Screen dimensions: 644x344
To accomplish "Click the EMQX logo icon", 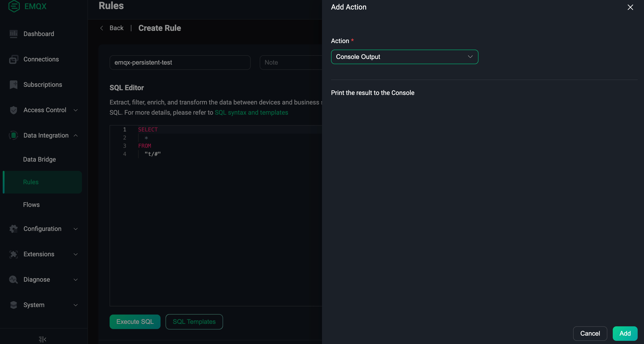I will [14, 6].
